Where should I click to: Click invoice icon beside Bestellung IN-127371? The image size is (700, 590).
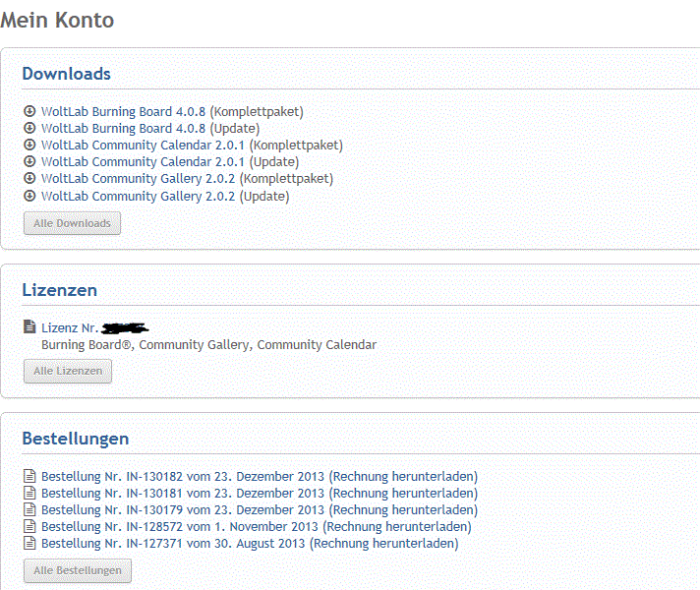click(29, 544)
